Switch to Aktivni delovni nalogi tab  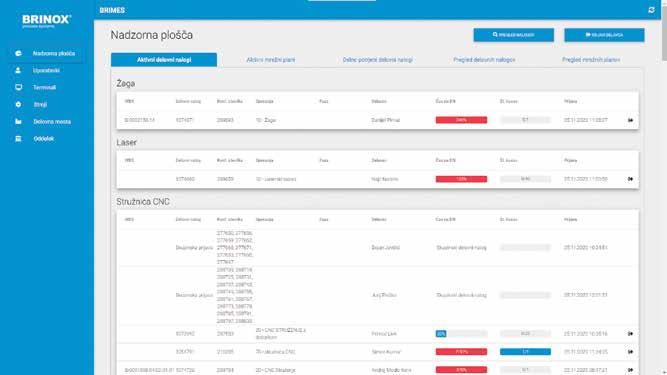(164, 60)
